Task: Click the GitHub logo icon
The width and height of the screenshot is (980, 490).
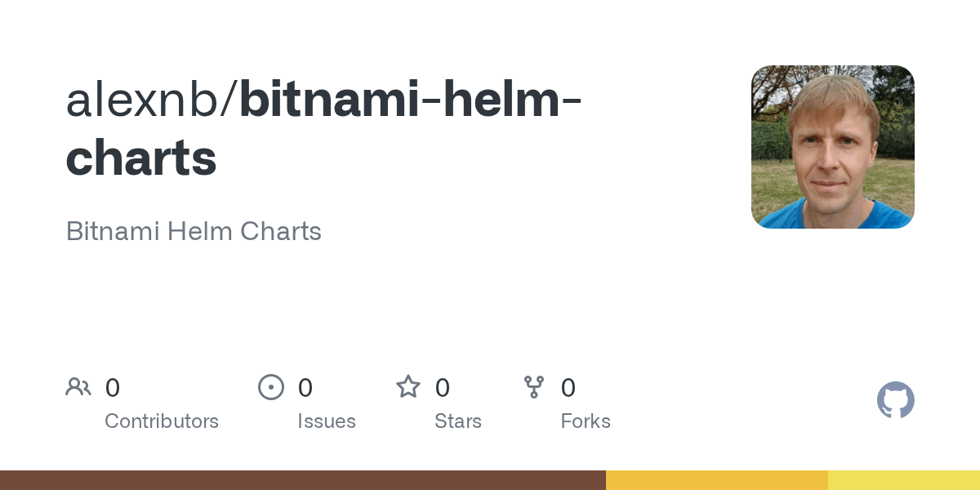Action: pyautogui.click(x=895, y=400)
